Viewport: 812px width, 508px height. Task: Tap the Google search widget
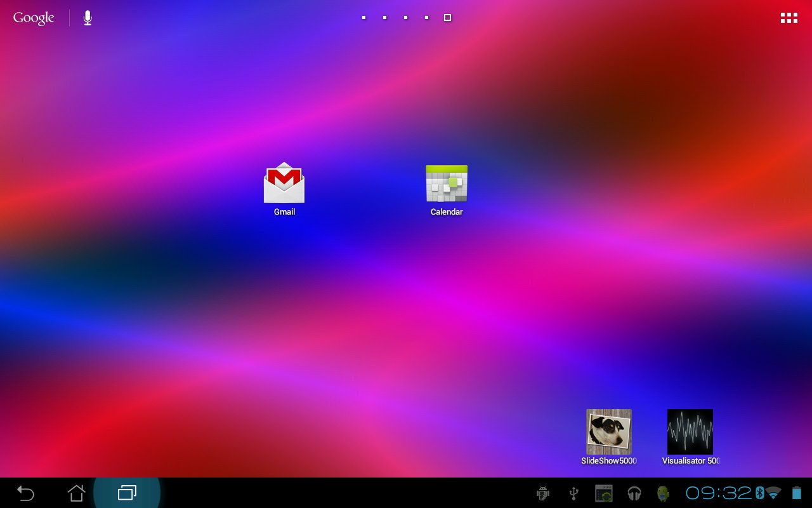coord(34,18)
